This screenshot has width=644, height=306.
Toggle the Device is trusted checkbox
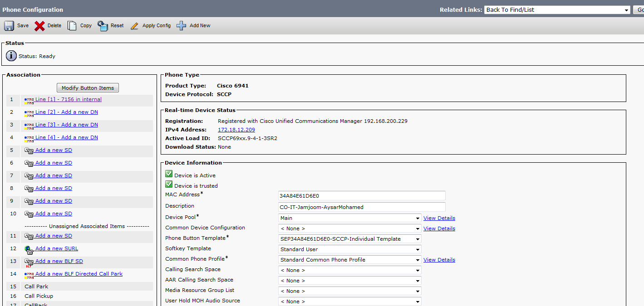point(169,185)
